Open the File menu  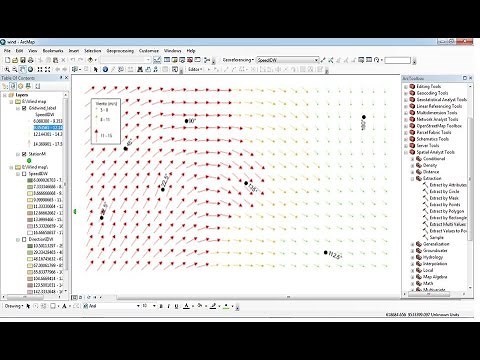pyautogui.click(x=7, y=51)
